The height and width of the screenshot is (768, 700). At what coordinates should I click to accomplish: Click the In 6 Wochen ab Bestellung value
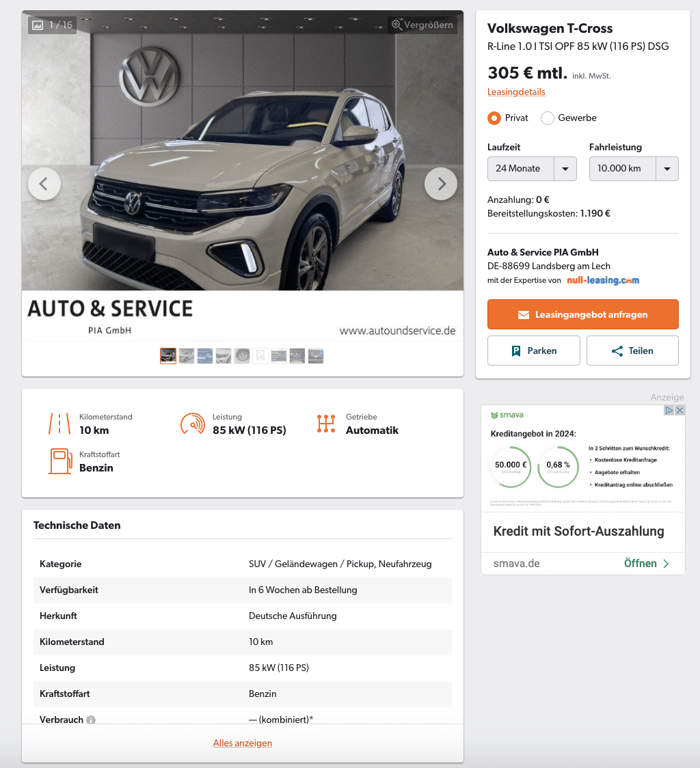coord(303,590)
